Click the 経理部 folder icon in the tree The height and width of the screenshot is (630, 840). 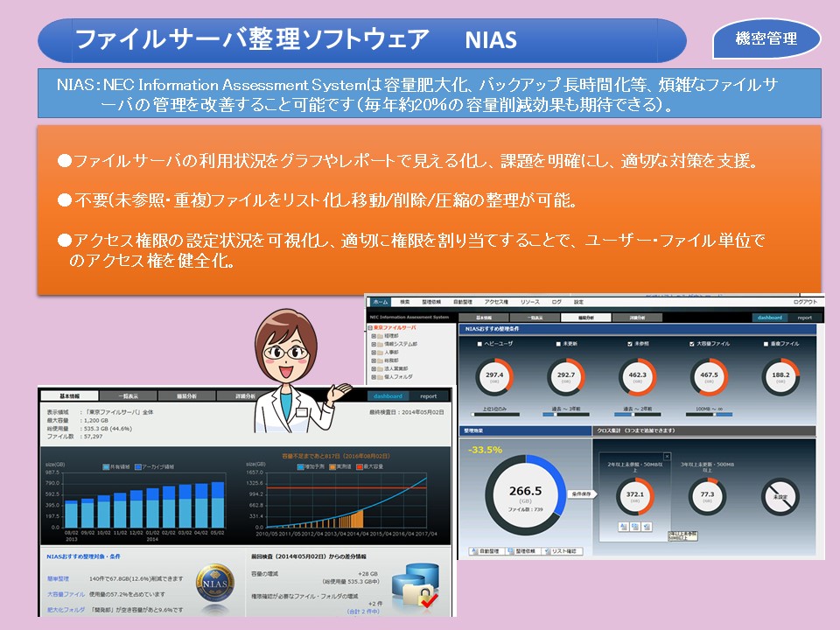(381, 336)
